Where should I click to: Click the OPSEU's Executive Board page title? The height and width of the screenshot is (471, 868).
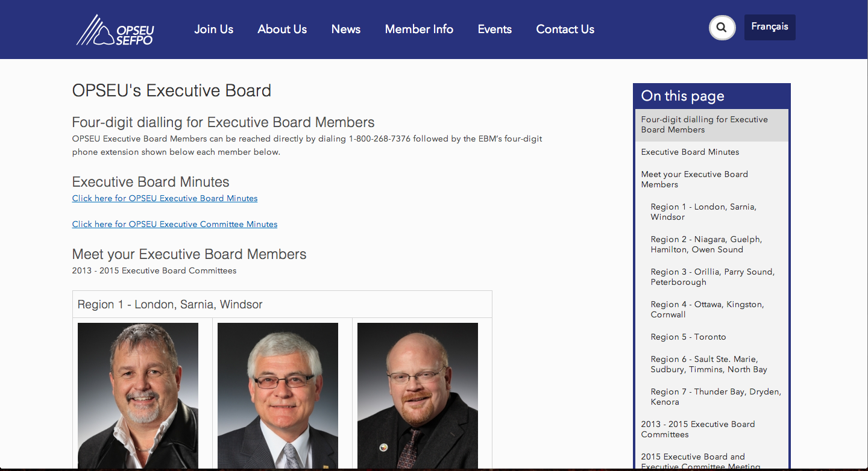[172, 91]
